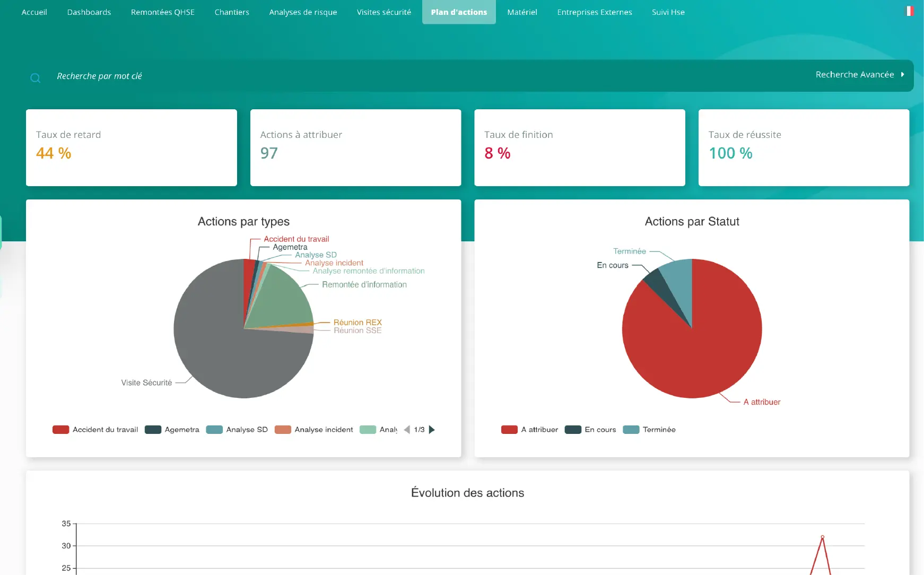The height and width of the screenshot is (575, 924).
Task: Click the French flag language icon
Action: click(909, 11)
